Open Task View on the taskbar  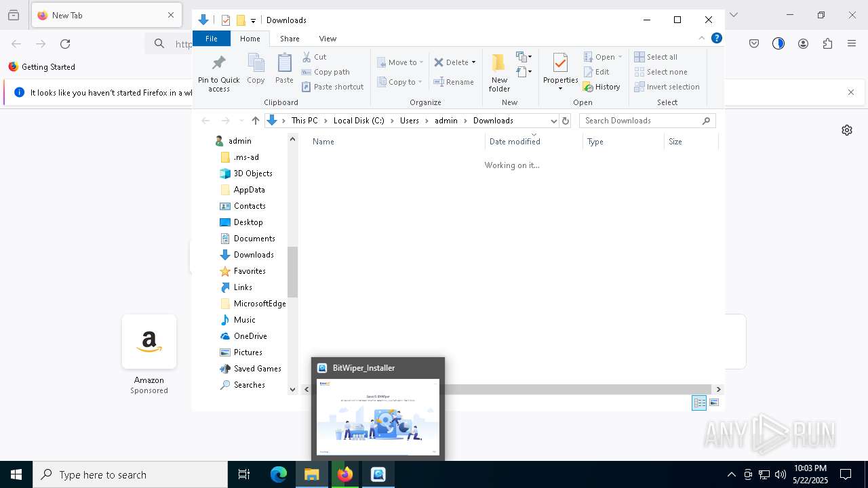point(244,474)
